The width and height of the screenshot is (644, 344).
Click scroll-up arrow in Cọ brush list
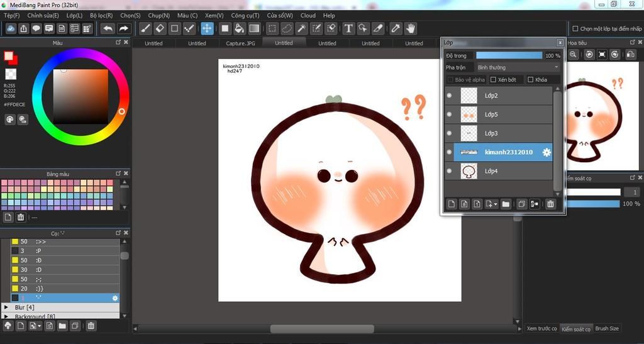(x=125, y=241)
